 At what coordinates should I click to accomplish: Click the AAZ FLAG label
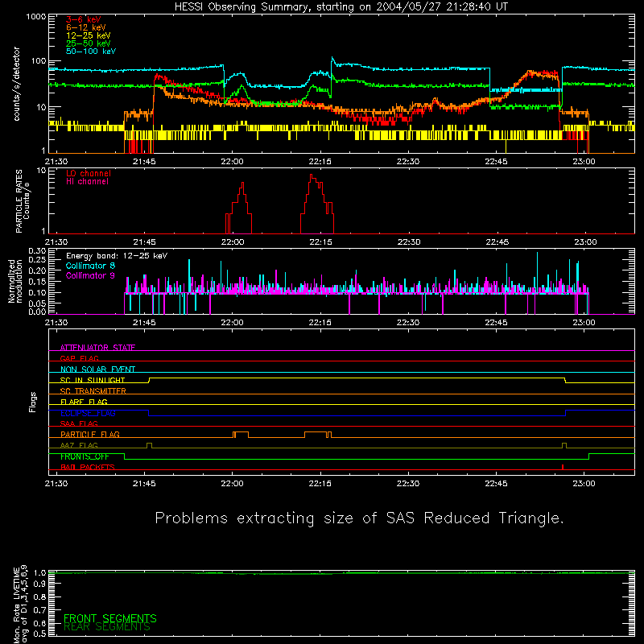[x=79, y=445]
